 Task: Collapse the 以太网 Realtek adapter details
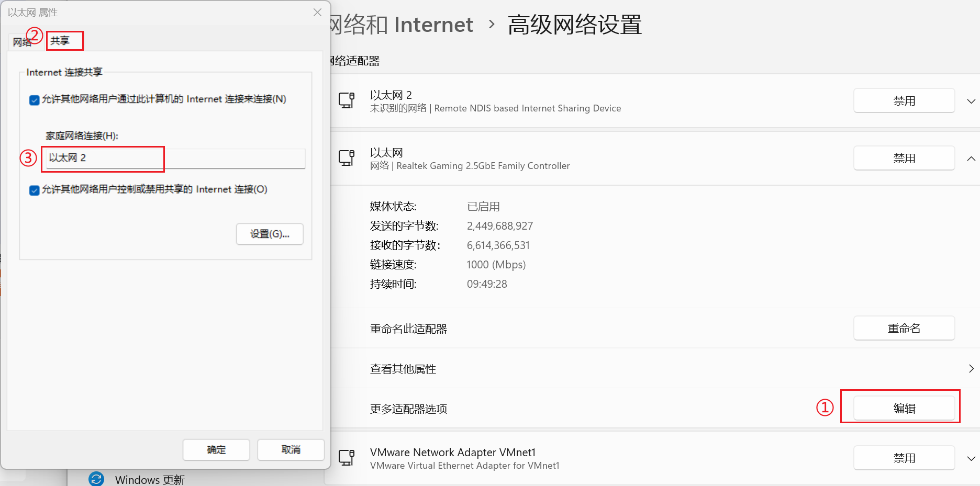click(x=971, y=159)
